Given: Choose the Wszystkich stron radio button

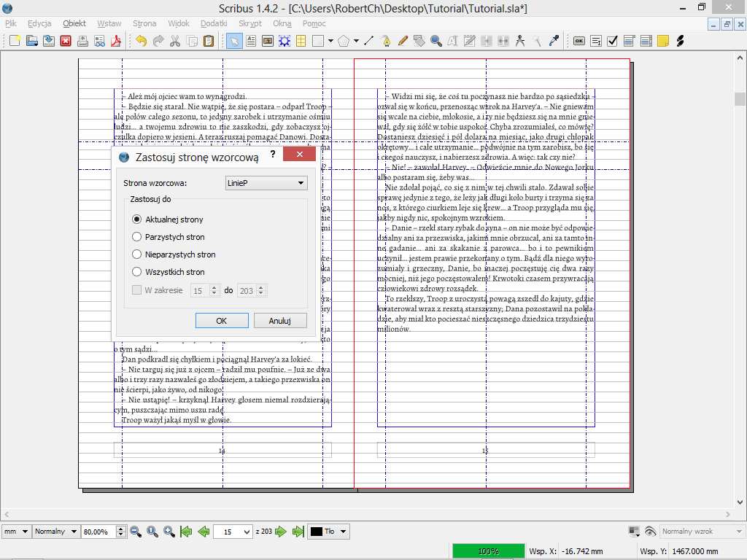Looking at the screenshot, I should tap(136, 272).
